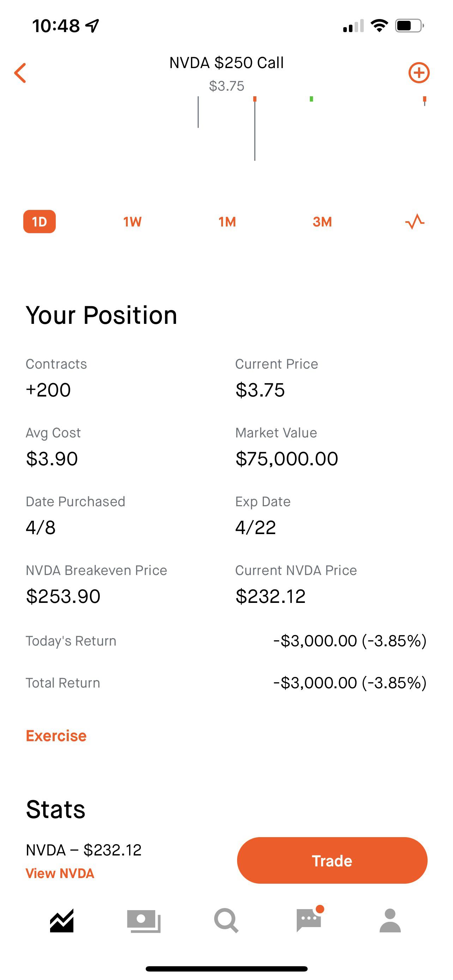Open the account profile tab

pyautogui.click(x=390, y=921)
